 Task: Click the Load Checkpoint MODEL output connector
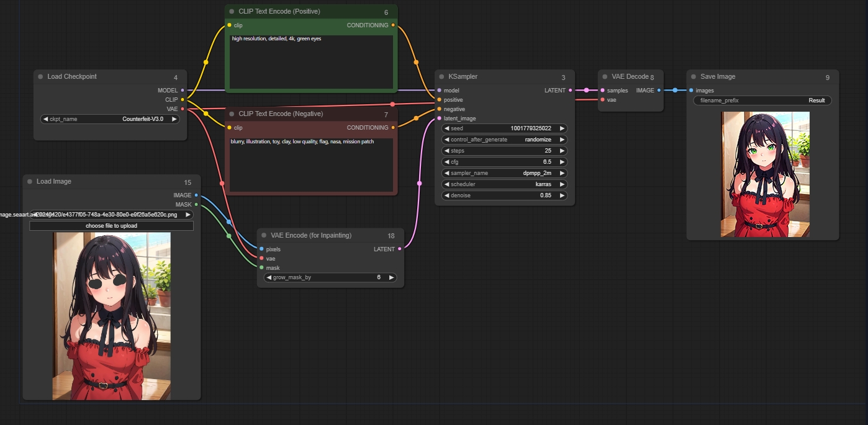[183, 91]
